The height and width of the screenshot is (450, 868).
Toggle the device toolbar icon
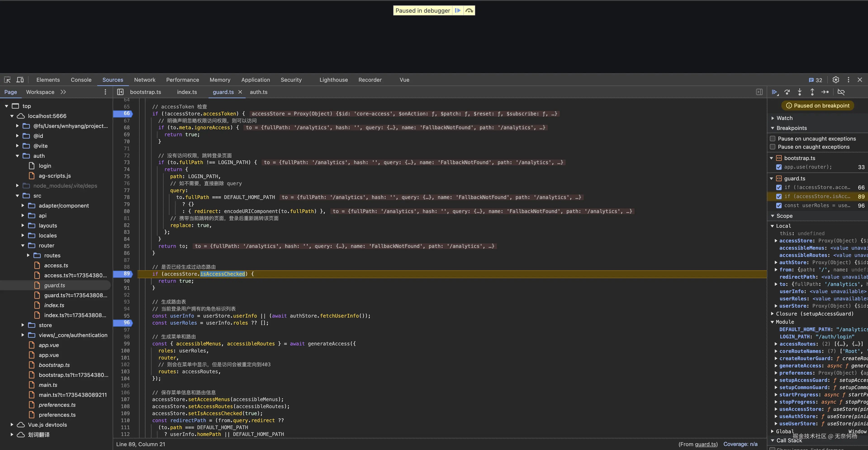click(20, 80)
